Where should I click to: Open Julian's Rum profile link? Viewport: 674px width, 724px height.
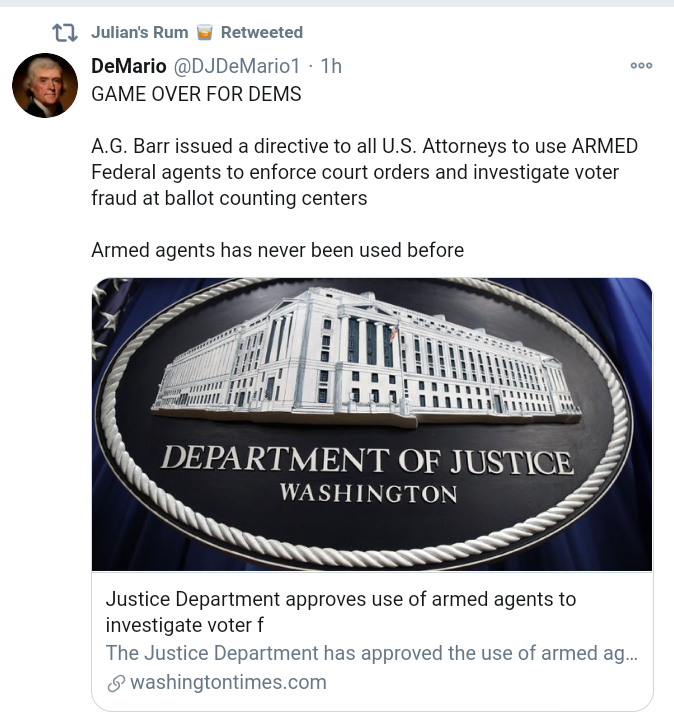click(139, 33)
